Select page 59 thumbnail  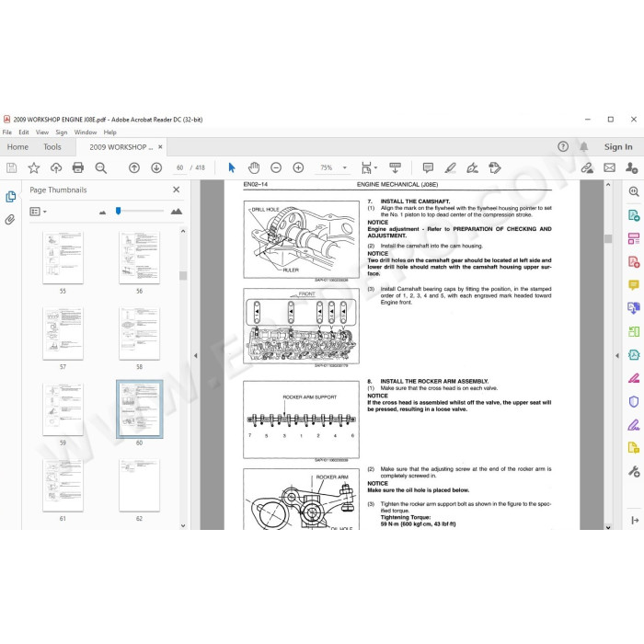63,409
